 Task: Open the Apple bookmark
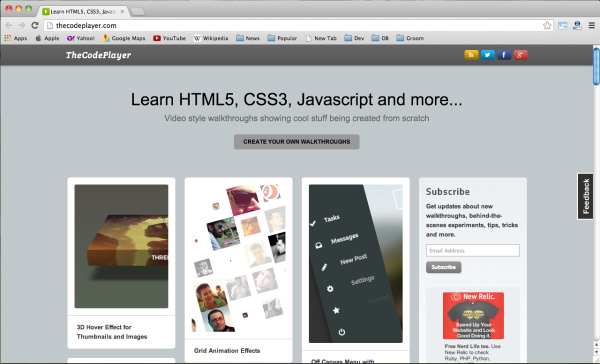(x=47, y=38)
